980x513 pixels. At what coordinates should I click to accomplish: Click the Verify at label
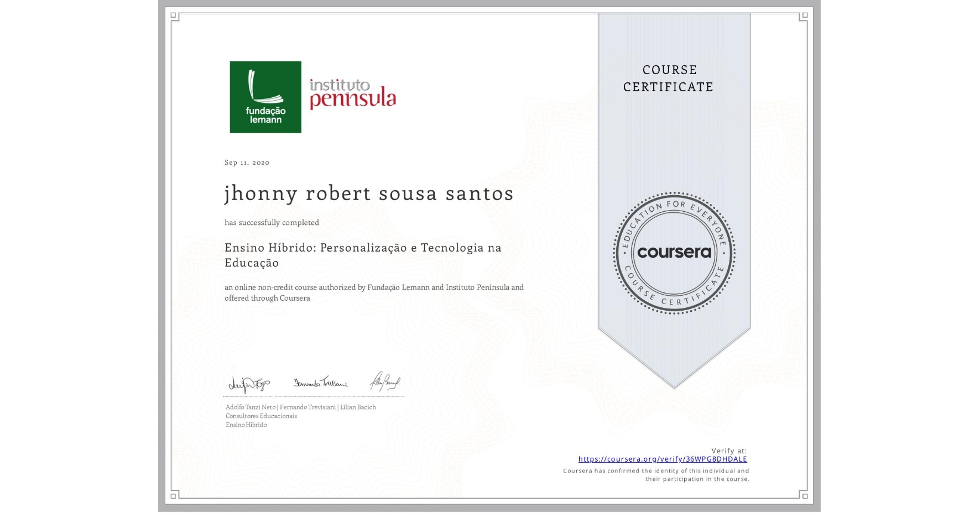tap(728, 450)
